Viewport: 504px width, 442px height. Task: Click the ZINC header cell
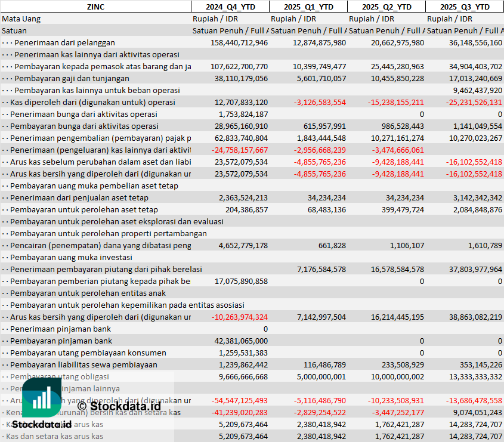(x=95, y=7)
